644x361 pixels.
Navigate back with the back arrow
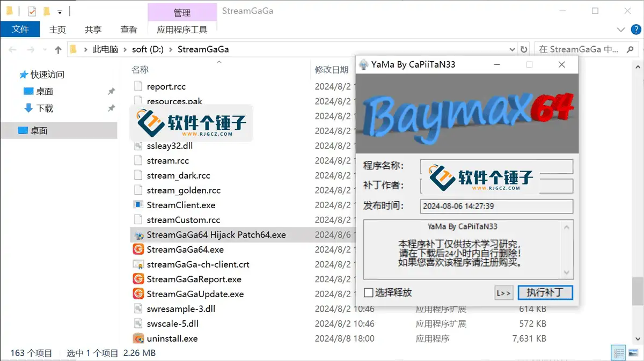click(12, 49)
